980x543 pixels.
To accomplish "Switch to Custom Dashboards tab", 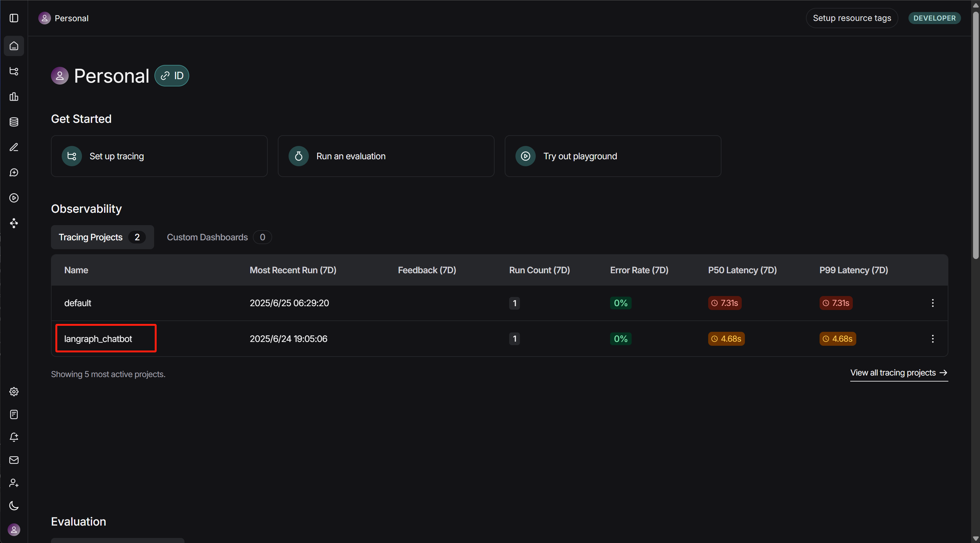I will pyautogui.click(x=219, y=237).
